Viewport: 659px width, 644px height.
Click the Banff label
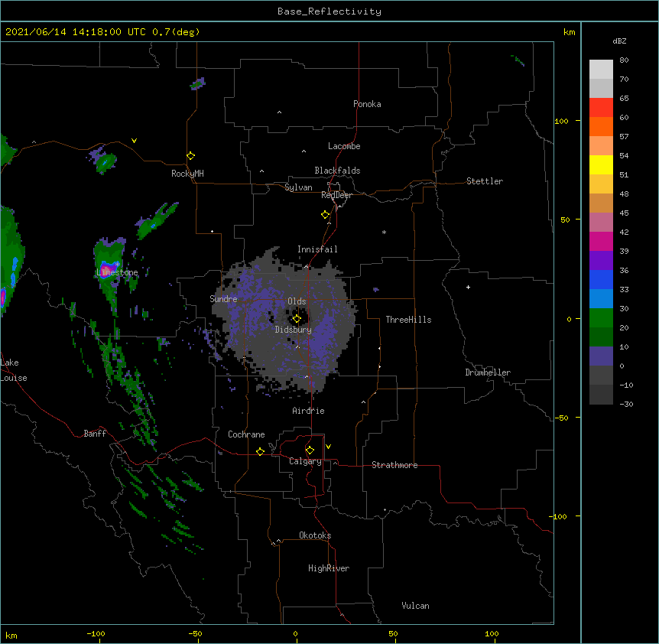tap(95, 434)
